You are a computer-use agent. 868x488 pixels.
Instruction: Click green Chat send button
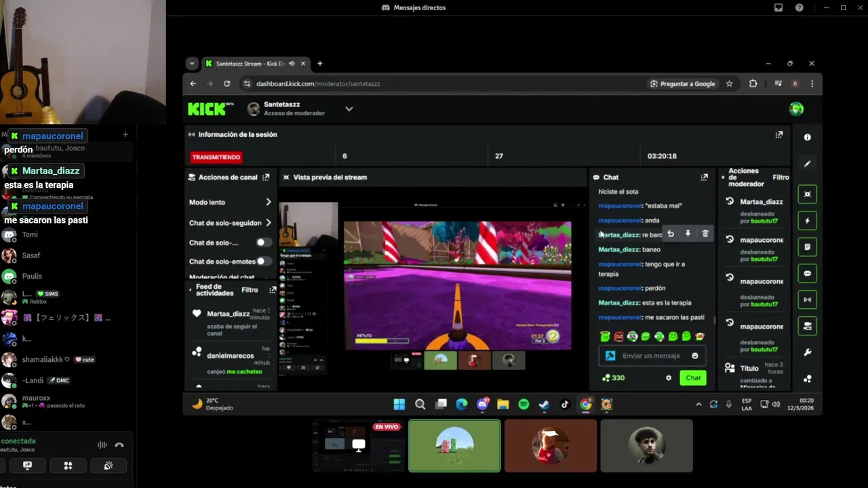(693, 378)
